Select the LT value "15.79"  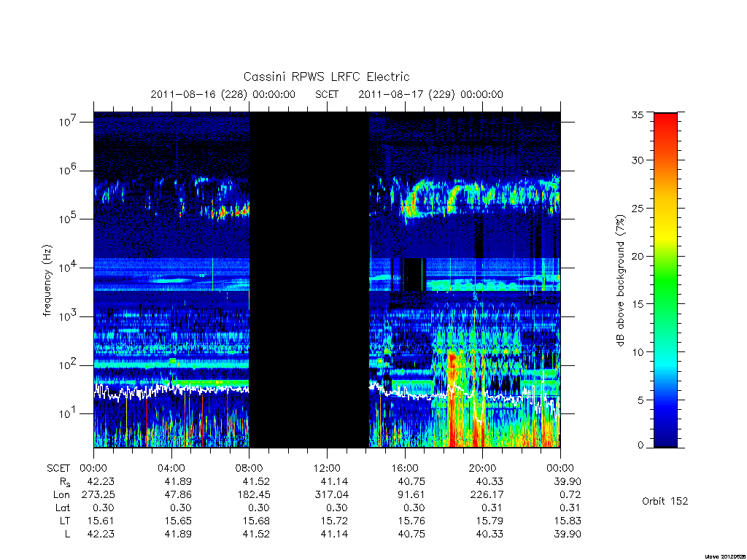pos(489,521)
